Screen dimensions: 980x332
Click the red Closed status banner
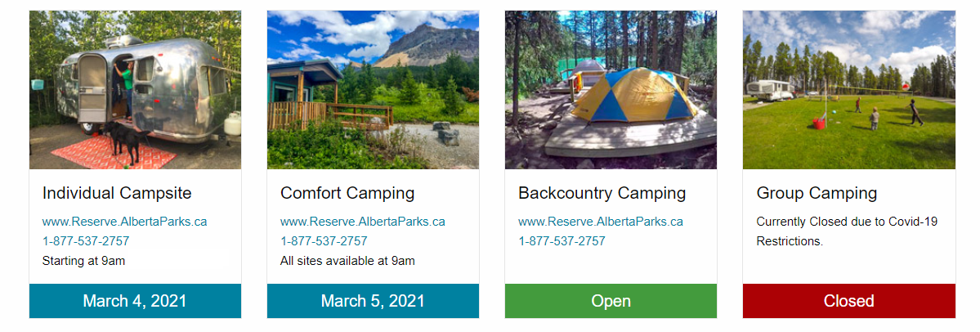(848, 301)
